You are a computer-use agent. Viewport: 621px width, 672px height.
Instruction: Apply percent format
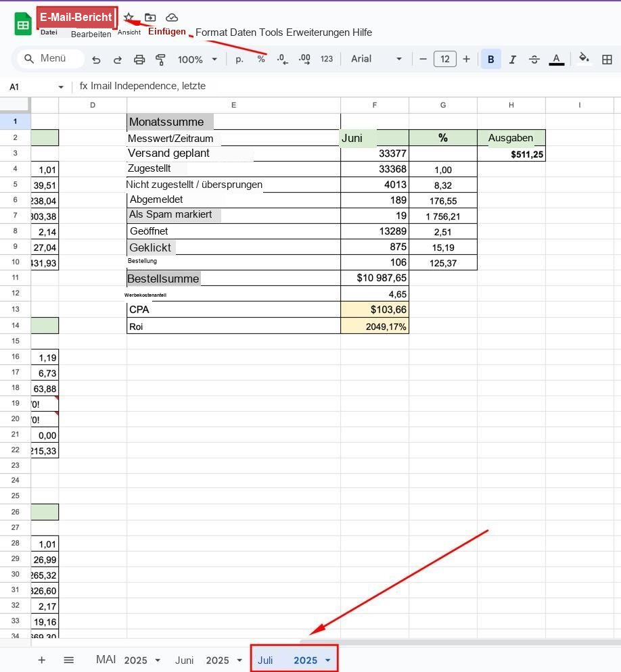pyautogui.click(x=260, y=59)
